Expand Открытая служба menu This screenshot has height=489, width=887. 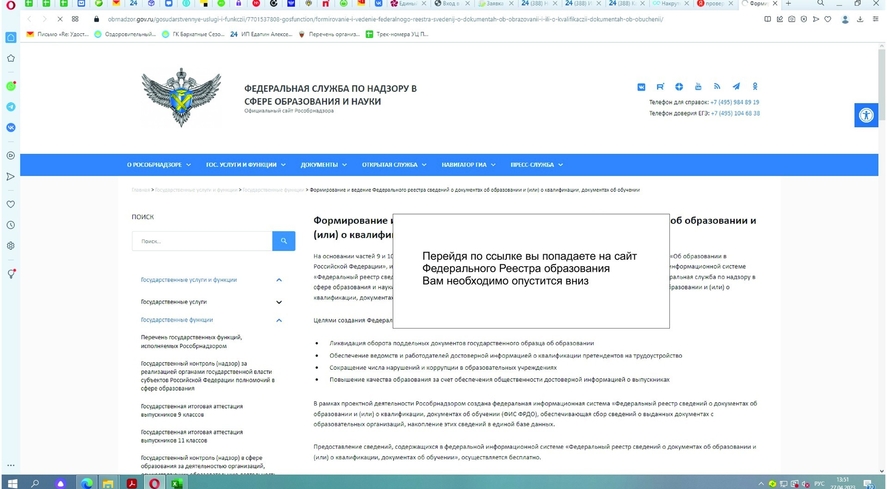tap(394, 165)
